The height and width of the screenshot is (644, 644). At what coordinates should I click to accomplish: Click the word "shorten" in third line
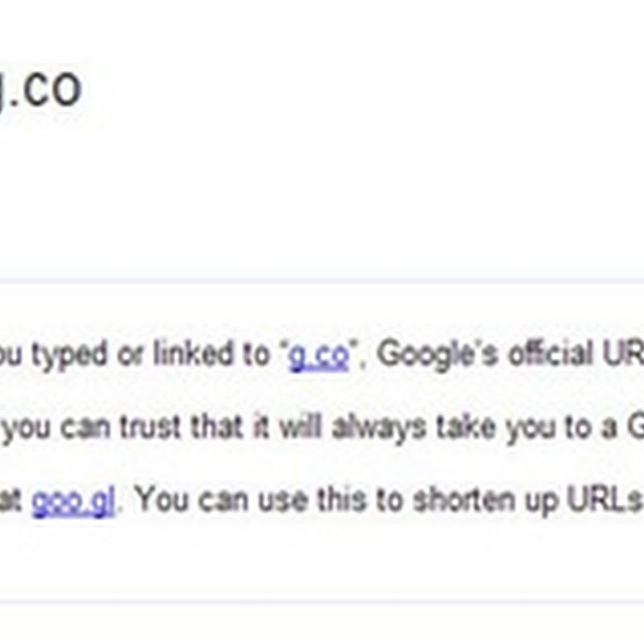tap(464, 499)
